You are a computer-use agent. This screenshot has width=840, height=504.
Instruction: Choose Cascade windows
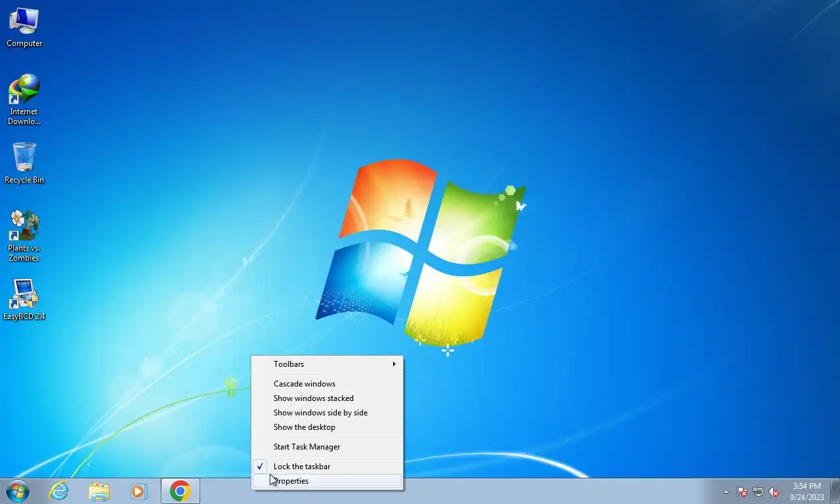327,383
